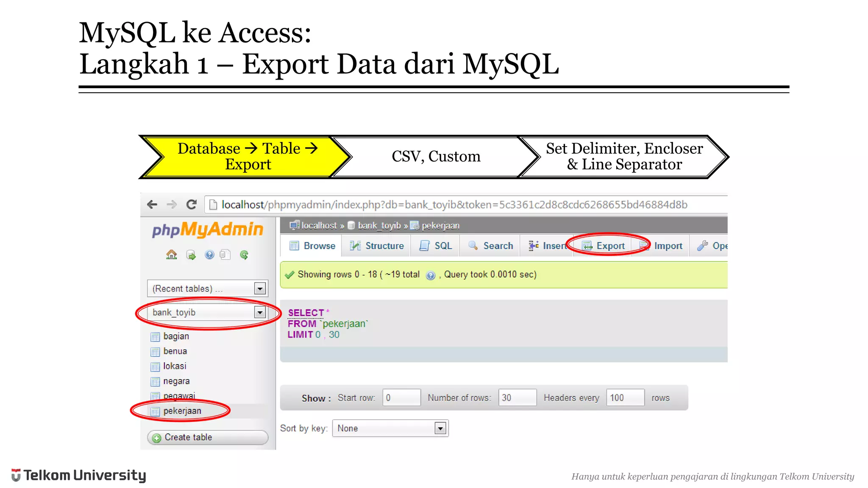Viewport: 868px width, 488px height.
Task: Click the bank_toyib breadcrumb link
Action: [379, 225]
